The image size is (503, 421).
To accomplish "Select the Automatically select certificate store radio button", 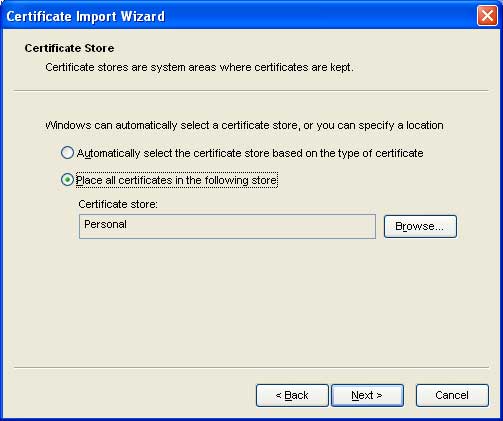I will click(67, 153).
